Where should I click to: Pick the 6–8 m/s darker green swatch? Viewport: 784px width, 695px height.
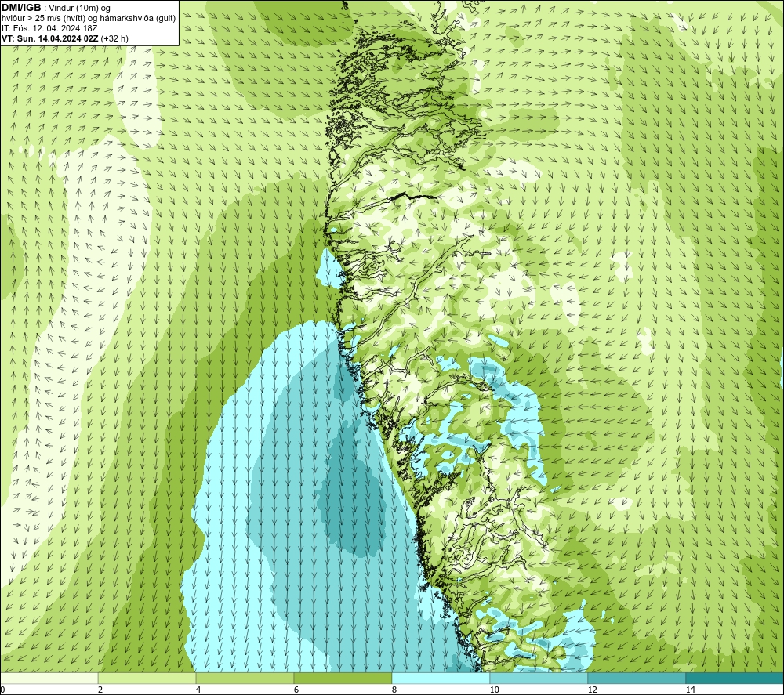343,678
